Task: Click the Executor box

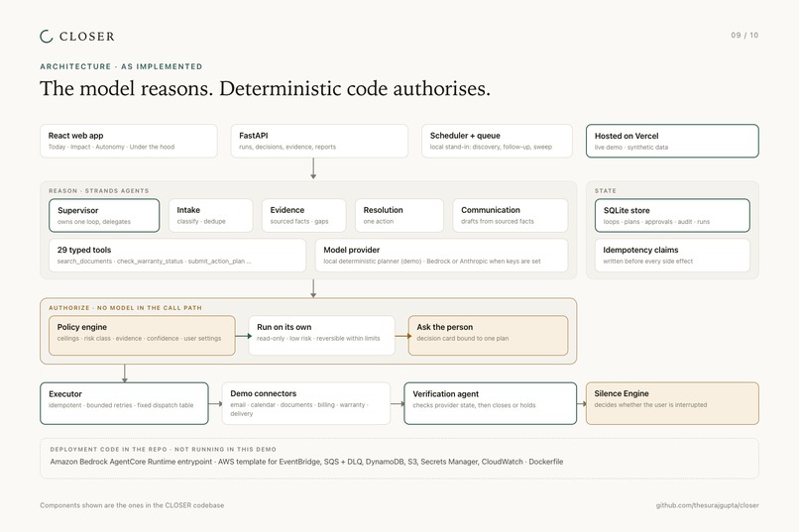Action: (x=124, y=403)
